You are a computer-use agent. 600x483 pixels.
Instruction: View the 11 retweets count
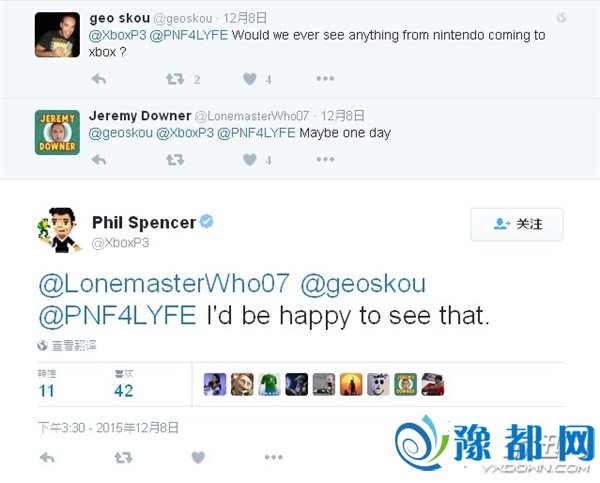[47, 391]
